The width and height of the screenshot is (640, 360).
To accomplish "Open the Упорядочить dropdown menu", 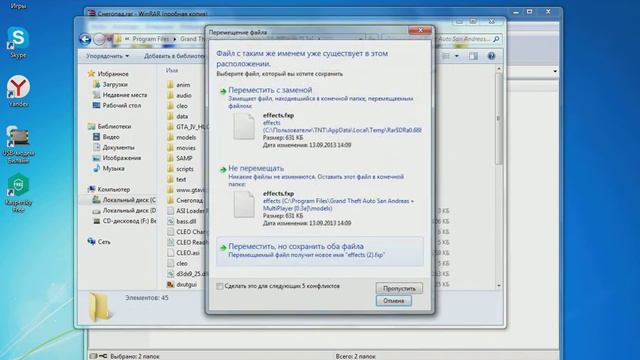I will (107, 56).
